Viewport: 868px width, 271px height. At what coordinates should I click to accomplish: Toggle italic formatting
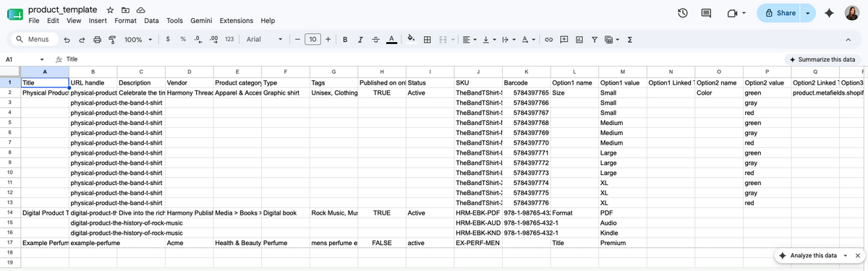pos(359,40)
